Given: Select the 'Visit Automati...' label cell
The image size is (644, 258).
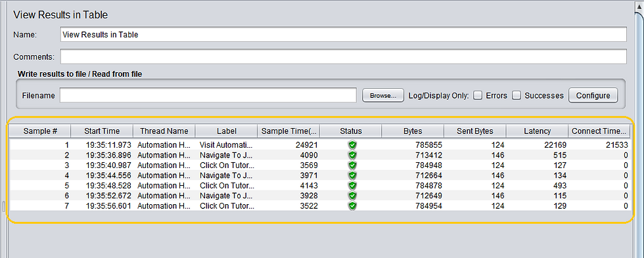Looking at the screenshot, I should point(227,145).
